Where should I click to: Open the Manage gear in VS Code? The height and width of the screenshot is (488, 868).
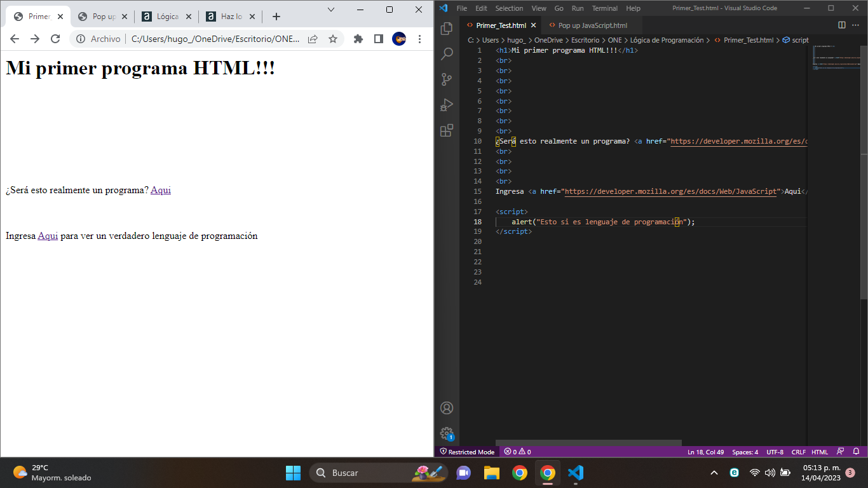click(447, 433)
